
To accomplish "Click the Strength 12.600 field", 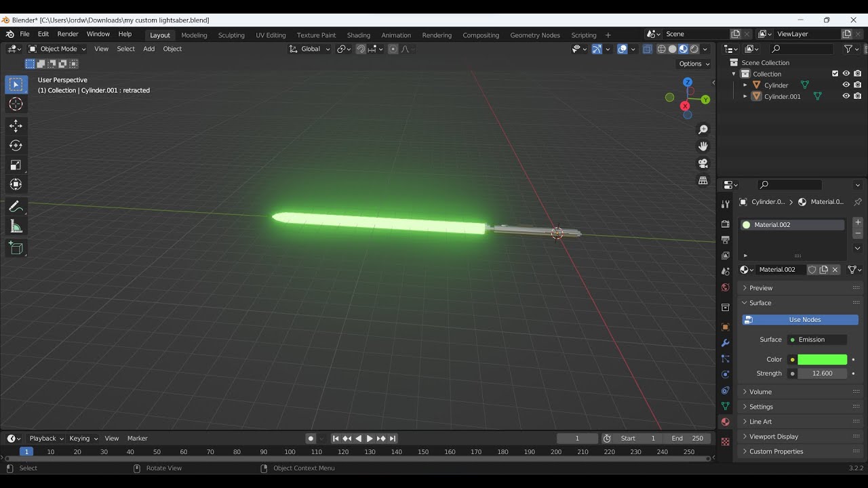I will pyautogui.click(x=822, y=373).
